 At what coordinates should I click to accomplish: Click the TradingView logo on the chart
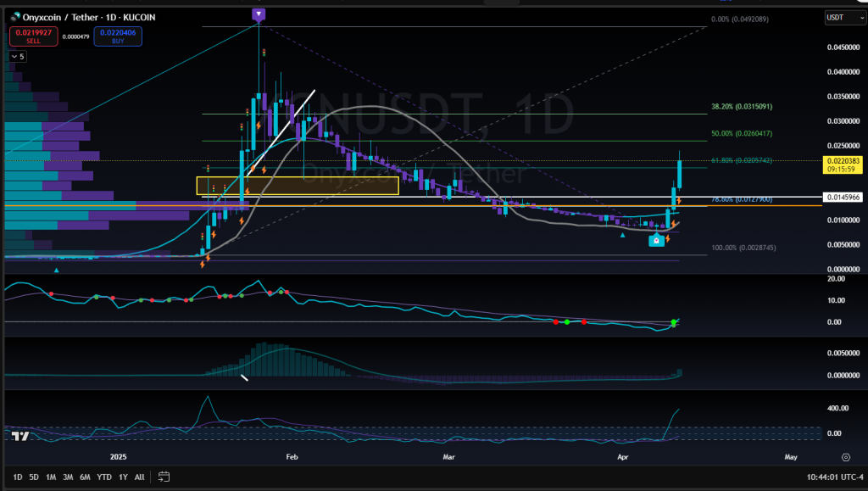(20, 436)
